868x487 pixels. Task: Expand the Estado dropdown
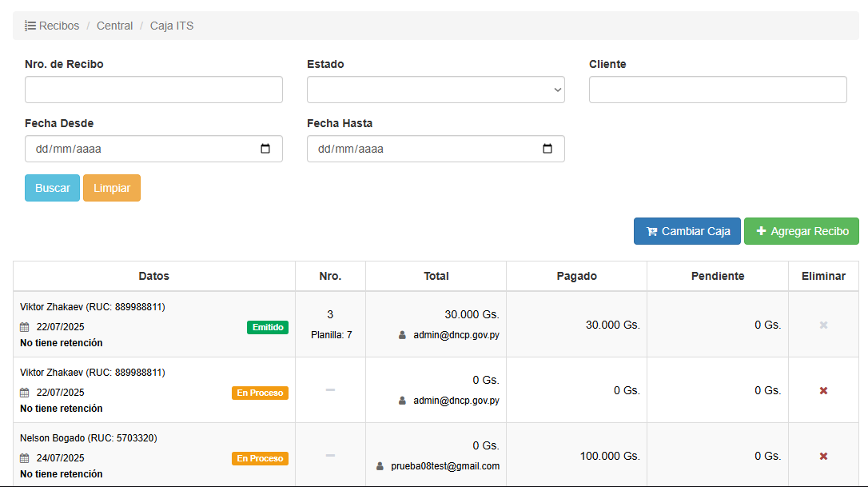[436, 90]
